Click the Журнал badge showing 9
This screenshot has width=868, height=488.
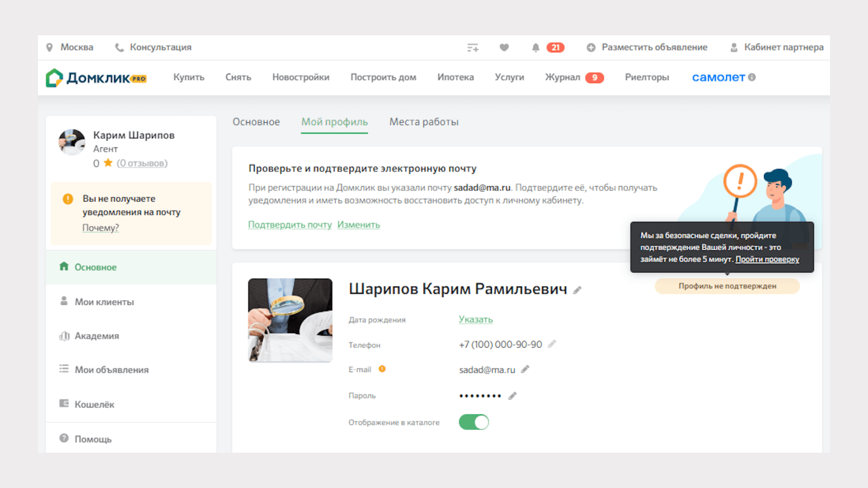point(594,78)
